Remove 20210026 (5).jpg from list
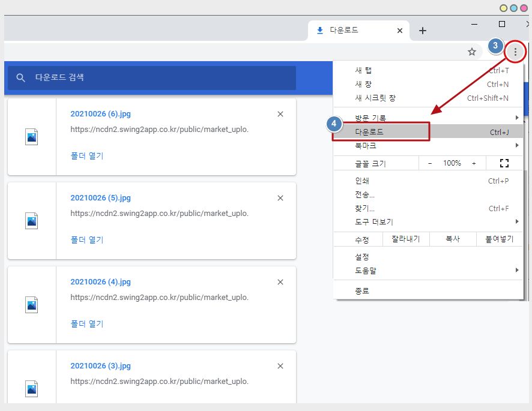Screen dimensions: 532x411 point(280,198)
